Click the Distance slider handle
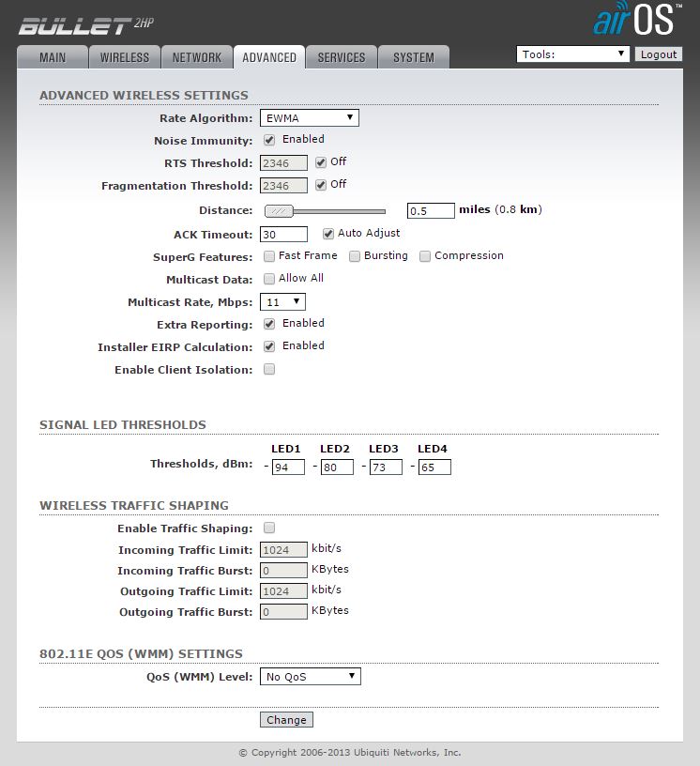700x766 pixels. click(x=279, y=211)
